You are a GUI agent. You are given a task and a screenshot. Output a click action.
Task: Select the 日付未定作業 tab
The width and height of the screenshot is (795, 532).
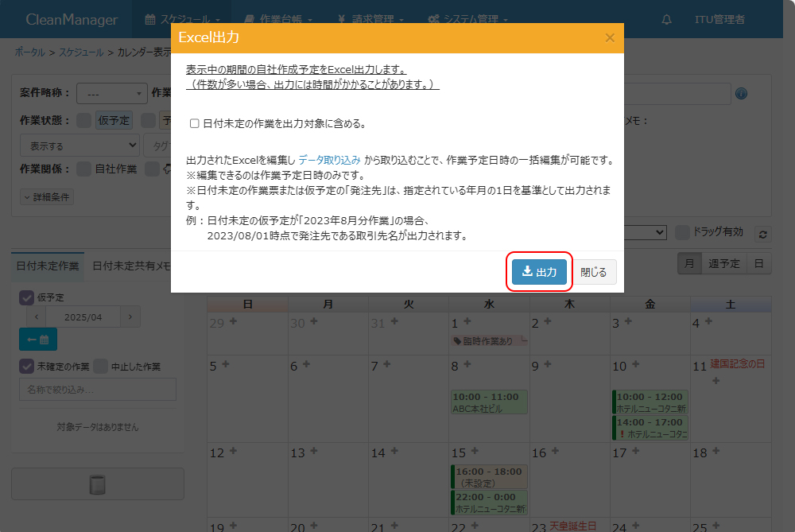point(47,266)
